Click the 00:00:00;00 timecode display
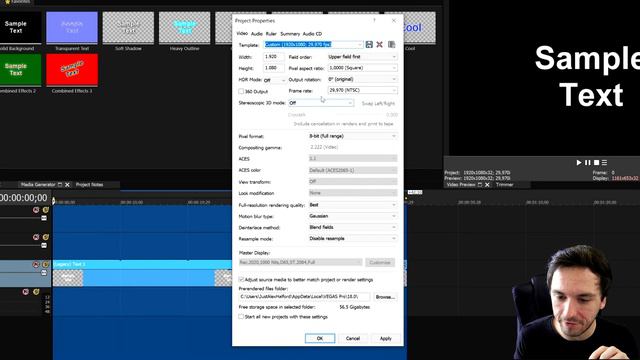Screen dimensions: 640x360 pos(24,198)
